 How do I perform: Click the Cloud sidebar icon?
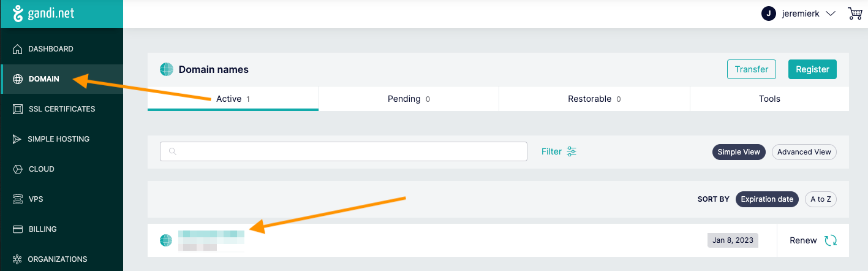17,169
